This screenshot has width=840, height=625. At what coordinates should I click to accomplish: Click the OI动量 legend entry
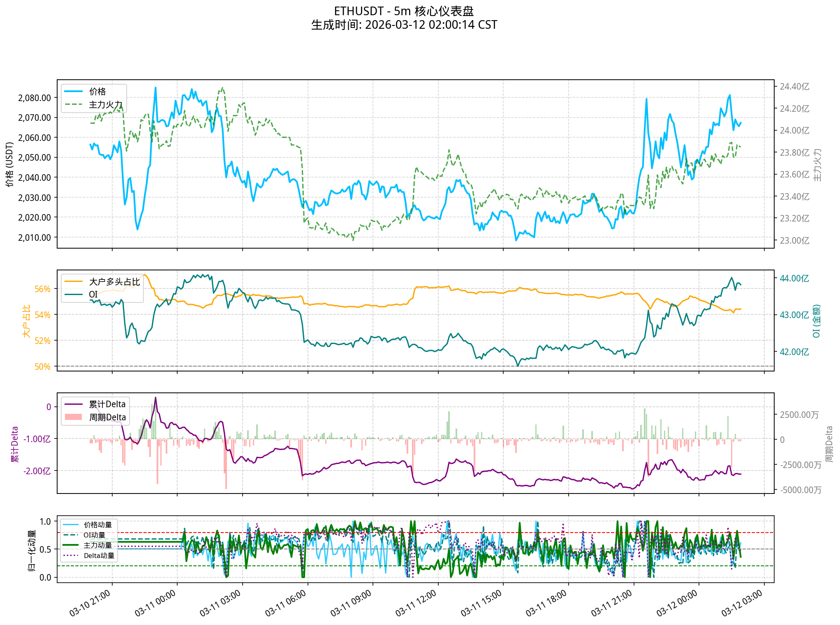click(94, 535)
